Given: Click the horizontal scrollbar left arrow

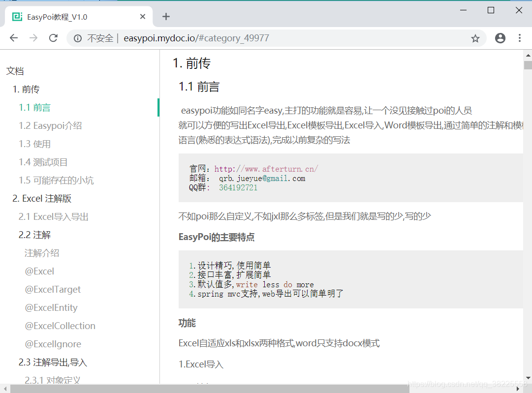Looking at the screenshot, I should pyautogui.click(x=5, y=389).
